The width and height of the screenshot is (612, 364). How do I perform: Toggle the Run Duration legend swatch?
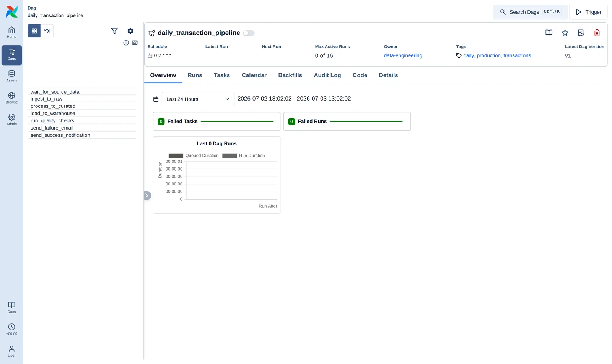point(229,156)
